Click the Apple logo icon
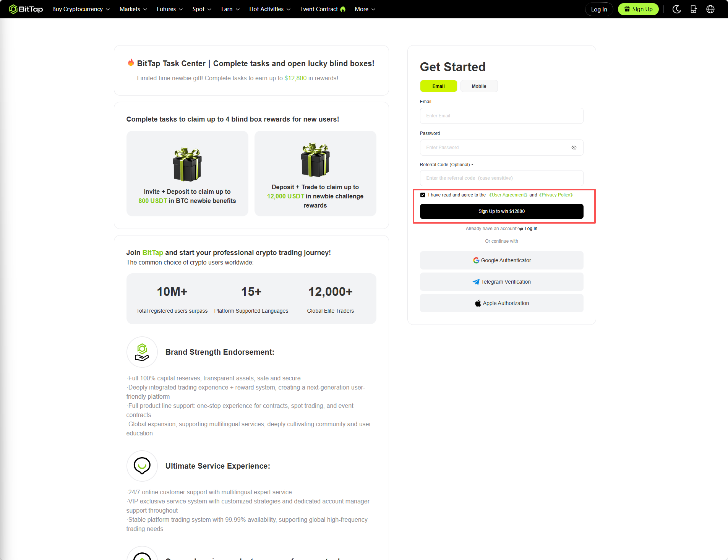Viewport: 728px width, 560px height. click(x=478, y=303)
